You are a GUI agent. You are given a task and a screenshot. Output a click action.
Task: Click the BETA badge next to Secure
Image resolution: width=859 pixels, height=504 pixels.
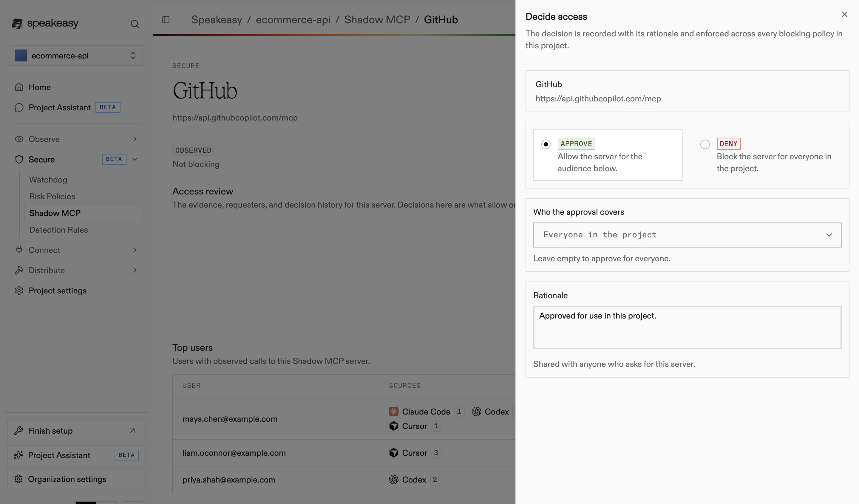click(114, 159)
